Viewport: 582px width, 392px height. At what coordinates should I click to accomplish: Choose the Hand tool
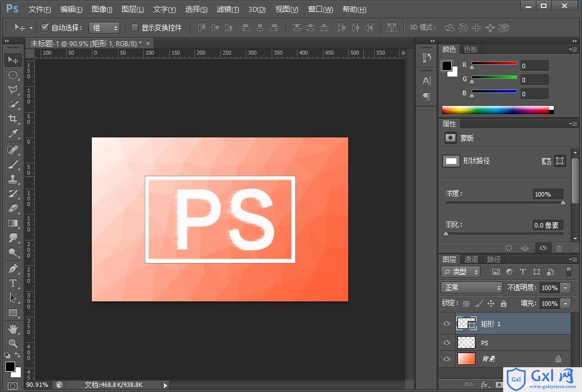(13, 329)
